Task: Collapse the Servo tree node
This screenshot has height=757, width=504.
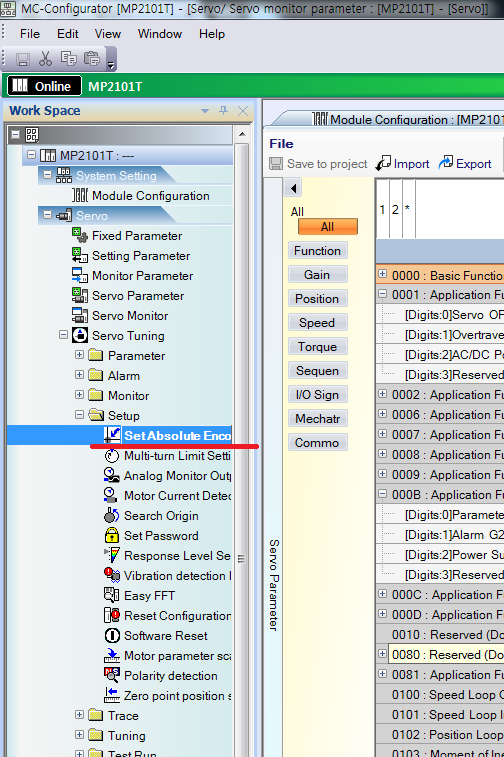Action: 47,214
